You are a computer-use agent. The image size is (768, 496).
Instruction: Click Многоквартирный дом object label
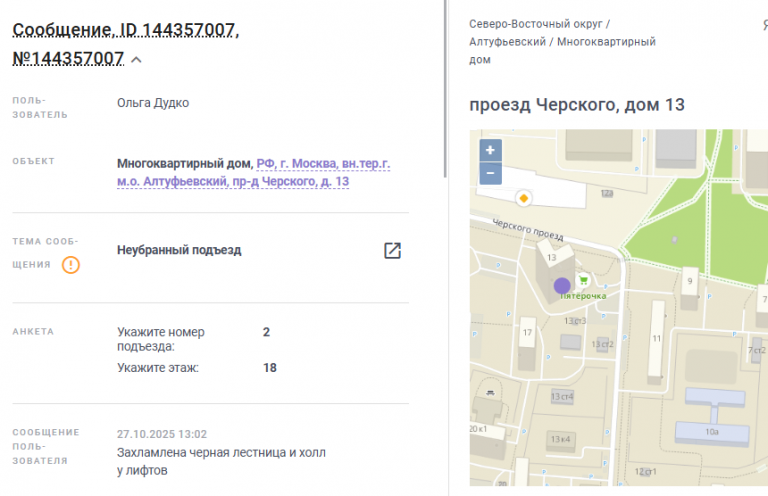[185, 164]
